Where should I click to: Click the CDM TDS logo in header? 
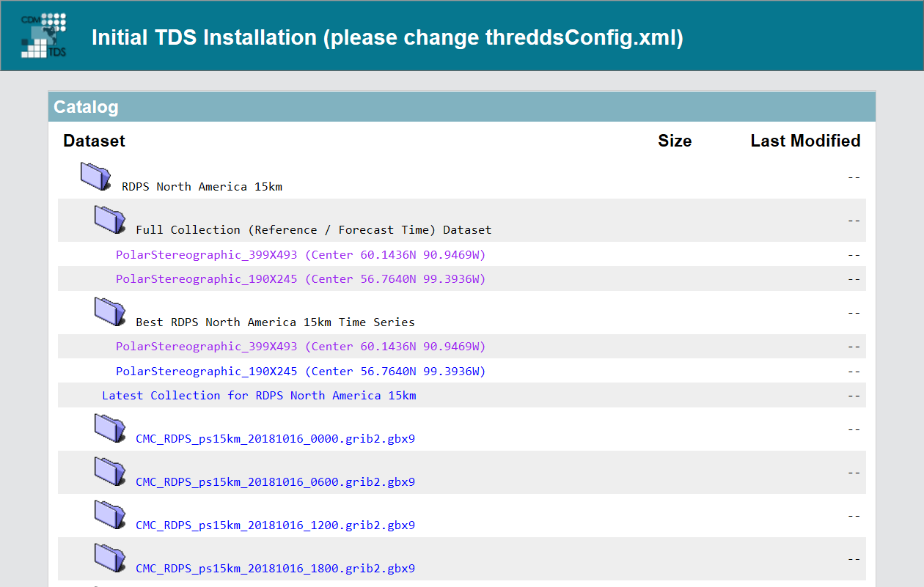coord(44,35)
